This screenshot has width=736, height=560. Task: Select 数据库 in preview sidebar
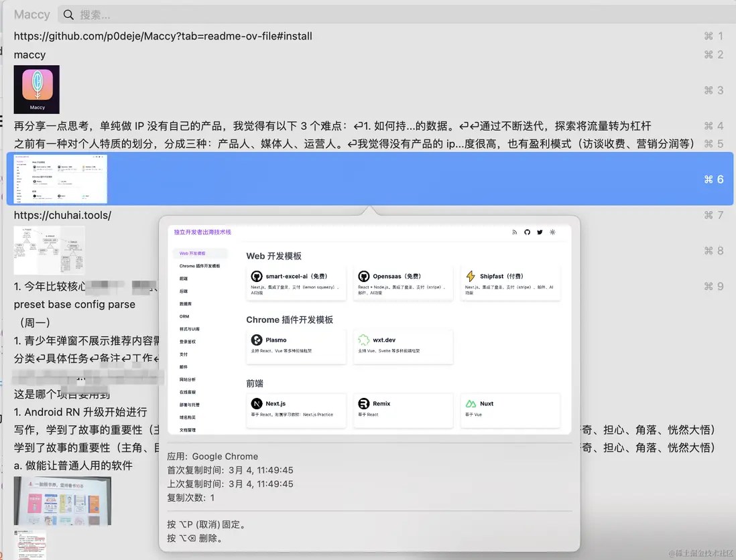click(186, 304)
